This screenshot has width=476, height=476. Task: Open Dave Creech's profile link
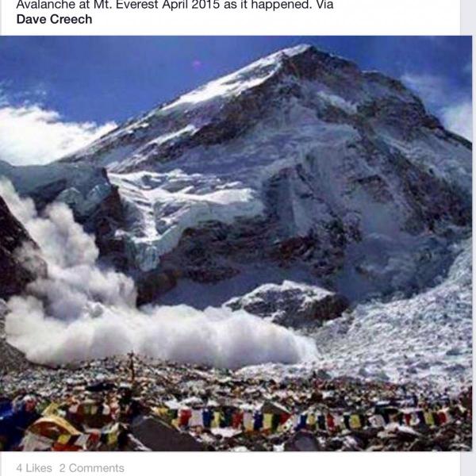[54, 19]
